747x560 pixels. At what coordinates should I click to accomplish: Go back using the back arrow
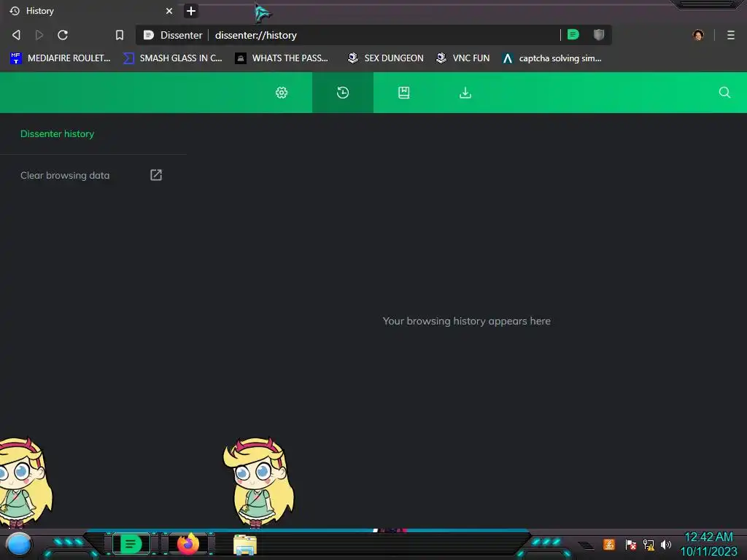(16, 35)
